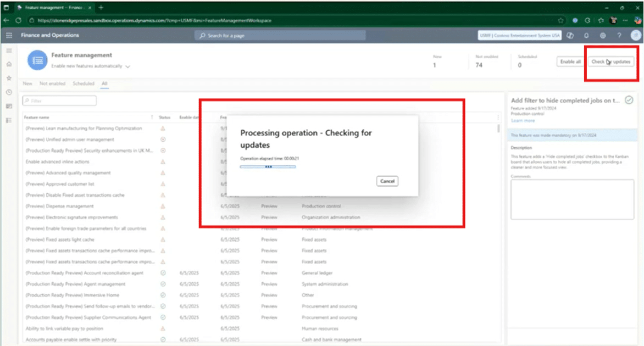Switch to the Scheduled tab
This screenshot has width=644, height=346.
(84, 83)
